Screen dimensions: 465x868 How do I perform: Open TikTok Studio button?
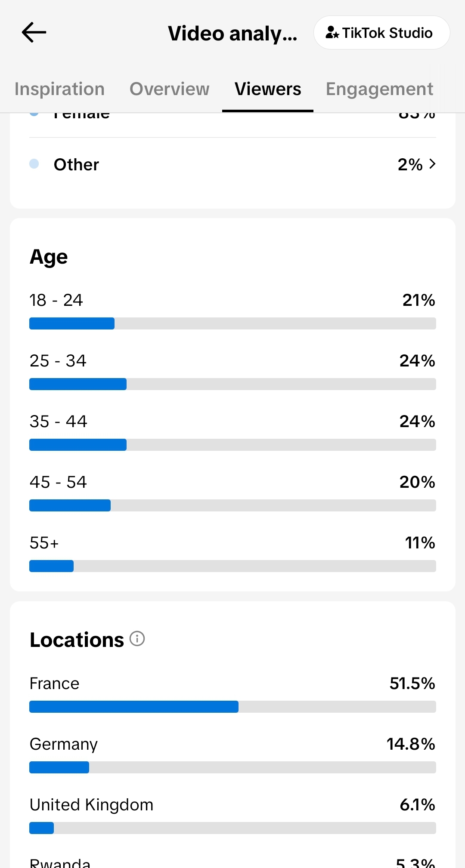[382, 33]
